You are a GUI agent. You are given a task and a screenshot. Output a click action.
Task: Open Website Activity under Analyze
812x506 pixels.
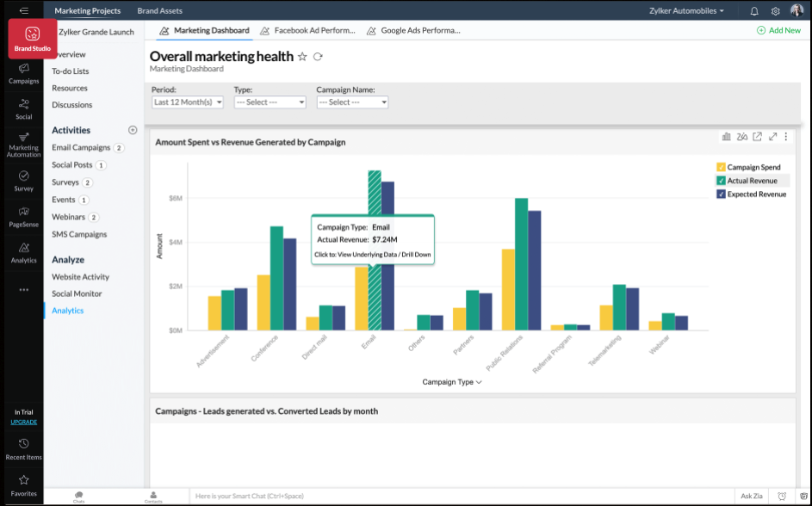tap(80, 277)
